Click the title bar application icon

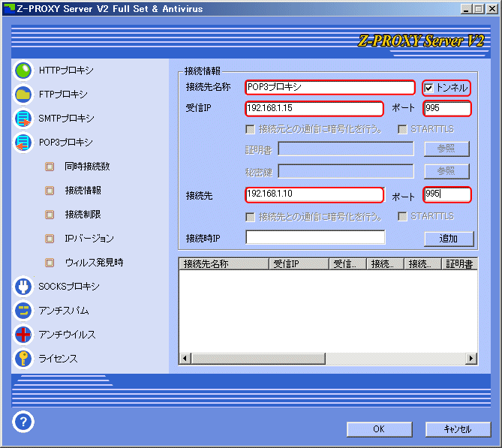pos(9,9)
